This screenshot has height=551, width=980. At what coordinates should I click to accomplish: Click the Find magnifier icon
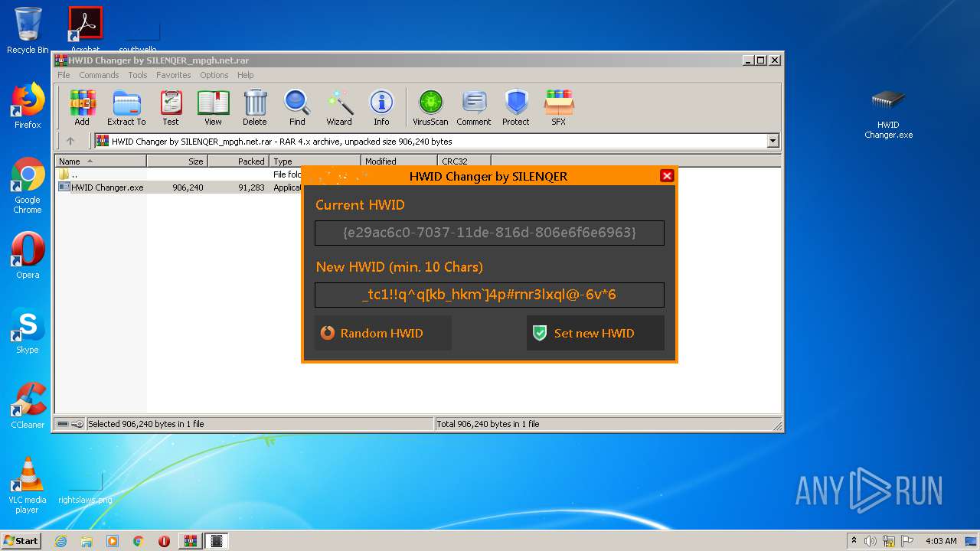tap(297, 107)
